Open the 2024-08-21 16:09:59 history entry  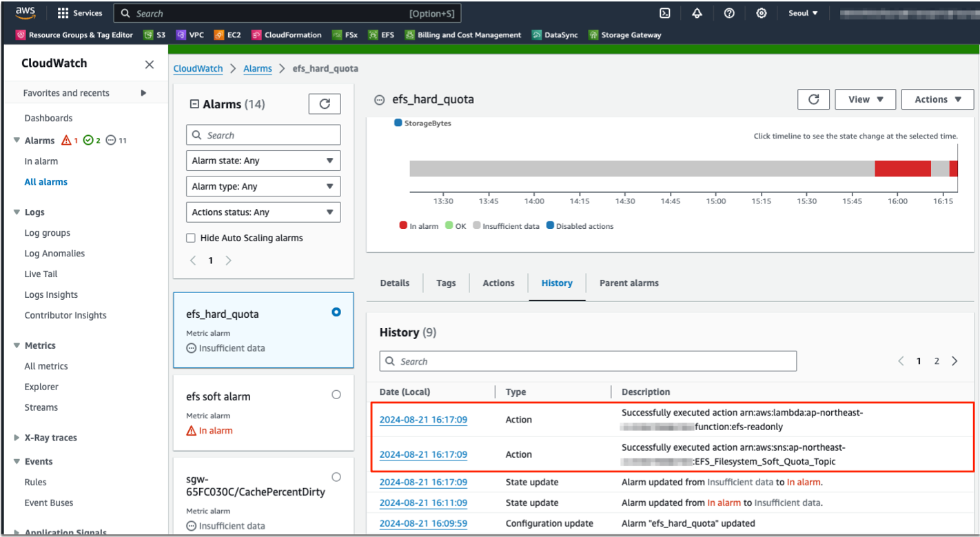423,523
